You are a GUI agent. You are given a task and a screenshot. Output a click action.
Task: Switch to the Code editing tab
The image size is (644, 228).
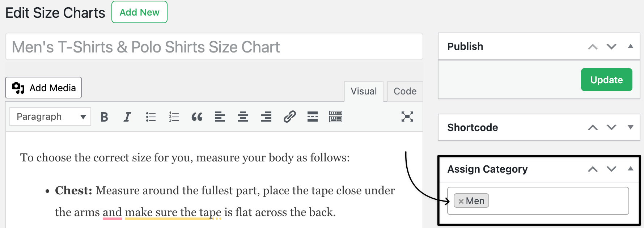pos(405,91)
